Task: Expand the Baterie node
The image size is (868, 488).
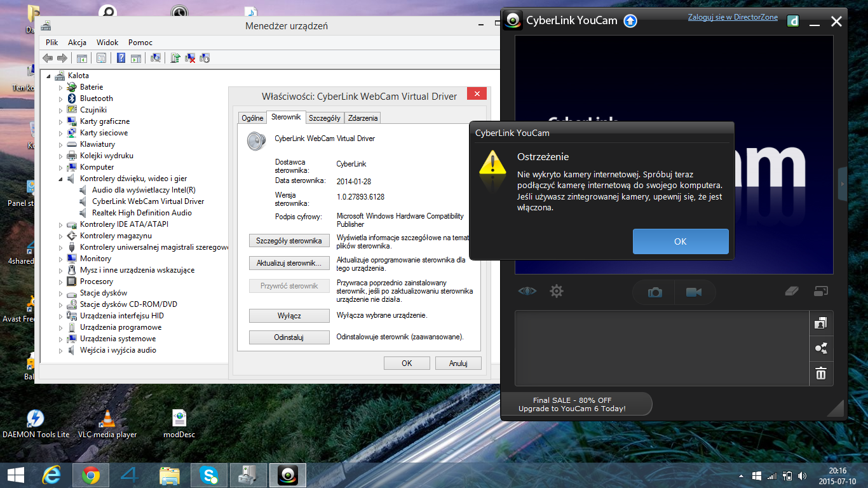Action: (61, 87)
